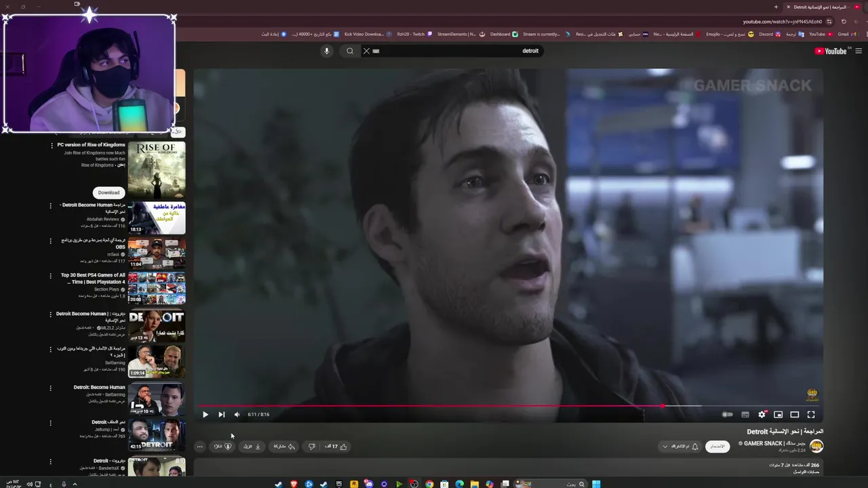The image size is (868, 488).
Task: Open the RzH20 - Twitch bookmark
Action: pyautogui.click(x=414, y=34)
